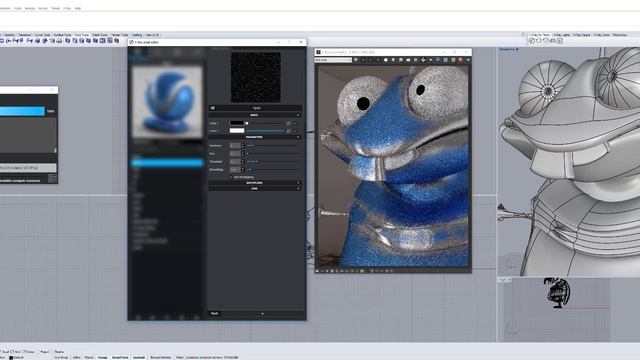Viewport: 640px width, 360px height.
Task: Switch to the Curve Tools toolbar tab
Action: click(x=42, y=35)
